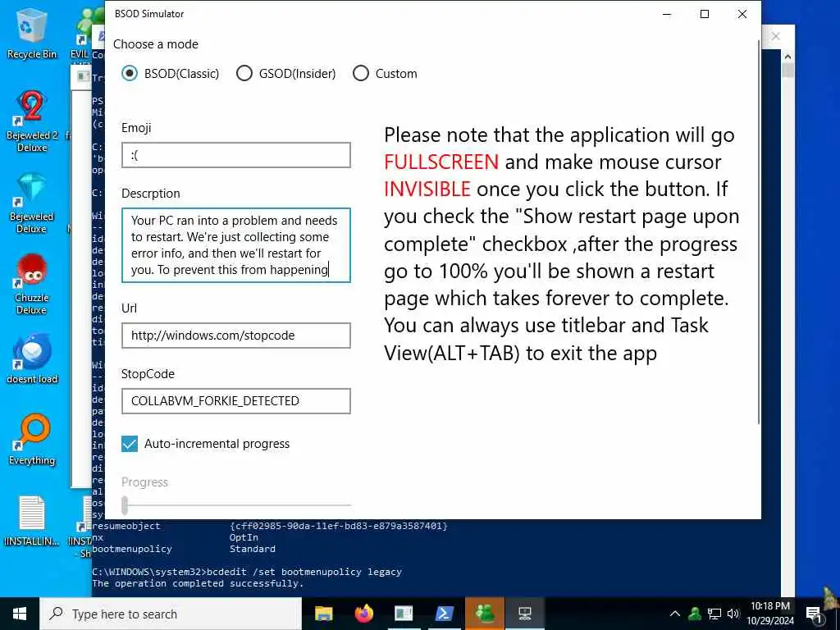Select the BSOD(Classic) mode radio button
The height and width of the screenshot is (630, 840).
130,73
